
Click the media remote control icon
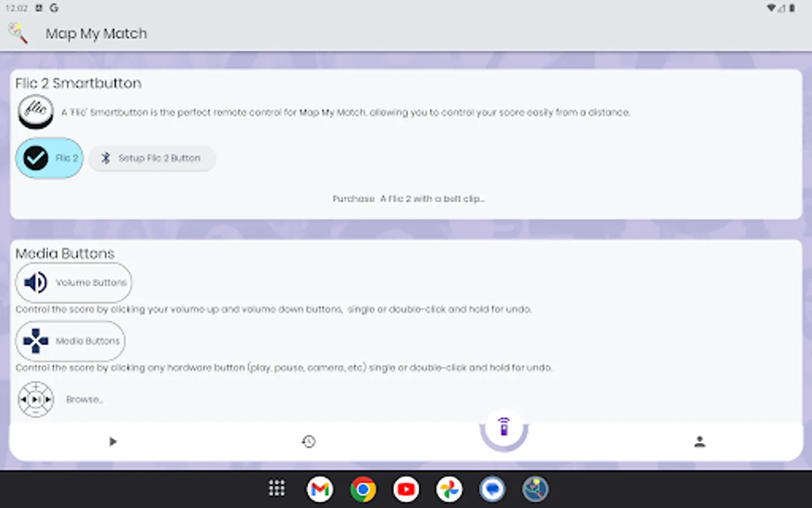pyautogui.click(x=36, y=399)
